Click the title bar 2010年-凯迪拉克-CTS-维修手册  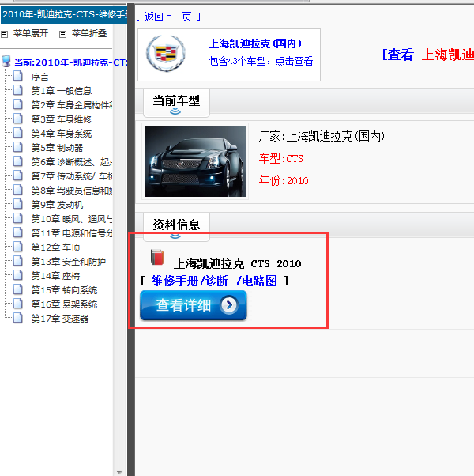(64, 14)
